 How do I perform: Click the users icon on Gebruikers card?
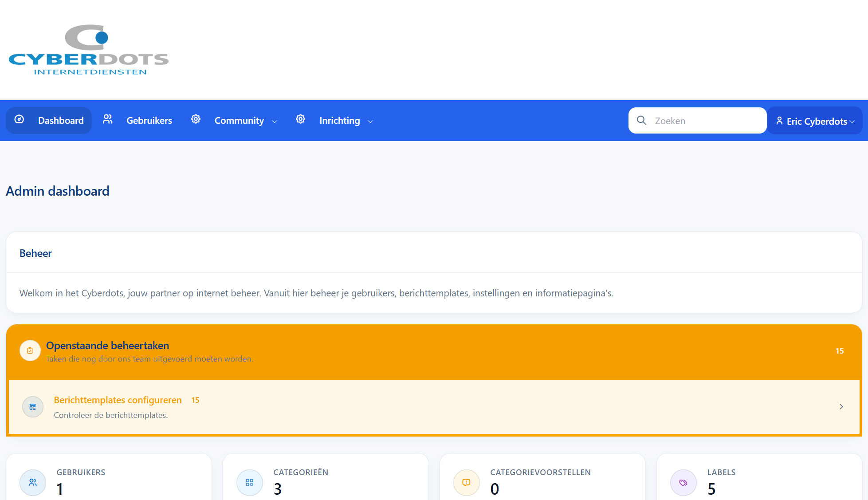point(33,483)
